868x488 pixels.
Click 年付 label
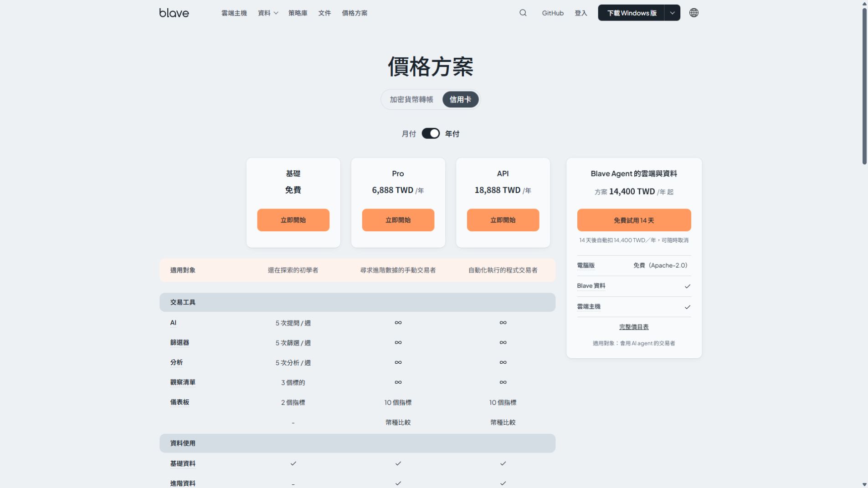(x=452, y=133)
